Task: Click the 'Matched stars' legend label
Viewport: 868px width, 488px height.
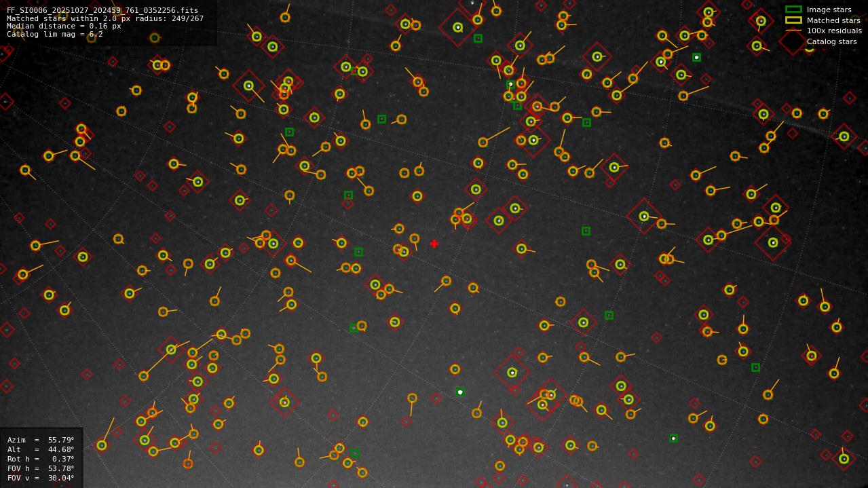Action: [833, 20]
